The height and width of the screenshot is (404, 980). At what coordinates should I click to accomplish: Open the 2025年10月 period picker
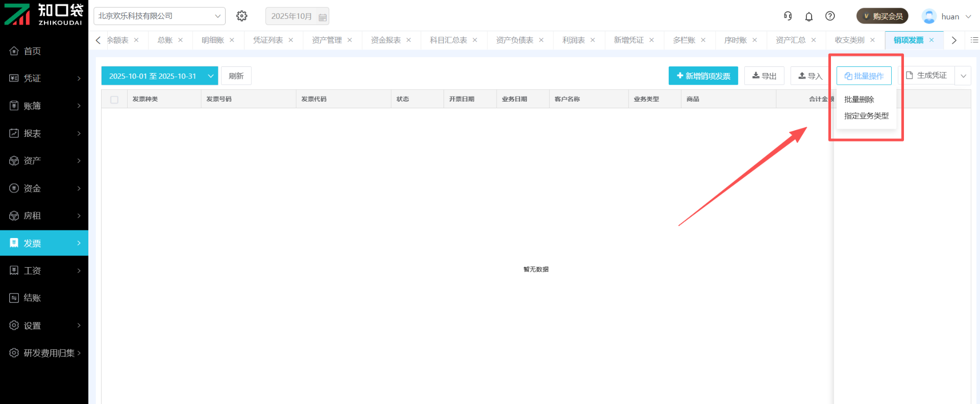(297, 16)
